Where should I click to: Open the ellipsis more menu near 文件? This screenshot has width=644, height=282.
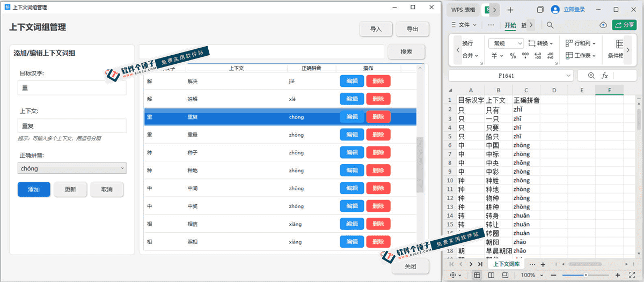tap(491, 25)
